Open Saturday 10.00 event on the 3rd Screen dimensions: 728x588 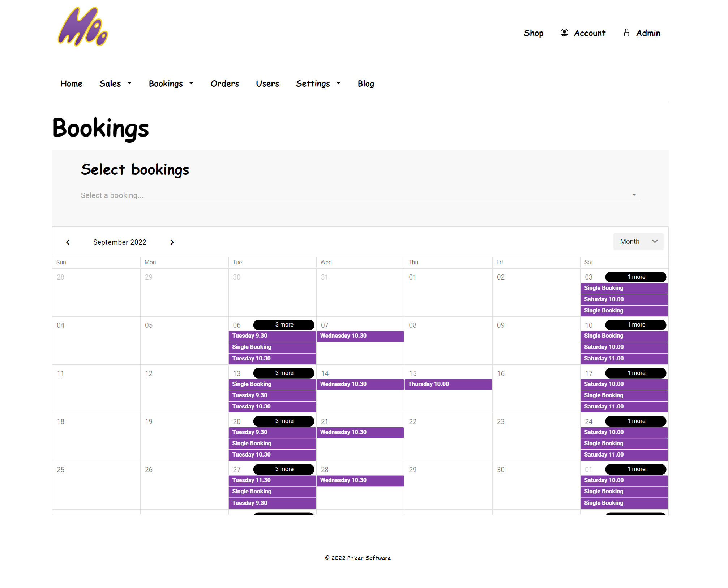(x=624, y=299)
